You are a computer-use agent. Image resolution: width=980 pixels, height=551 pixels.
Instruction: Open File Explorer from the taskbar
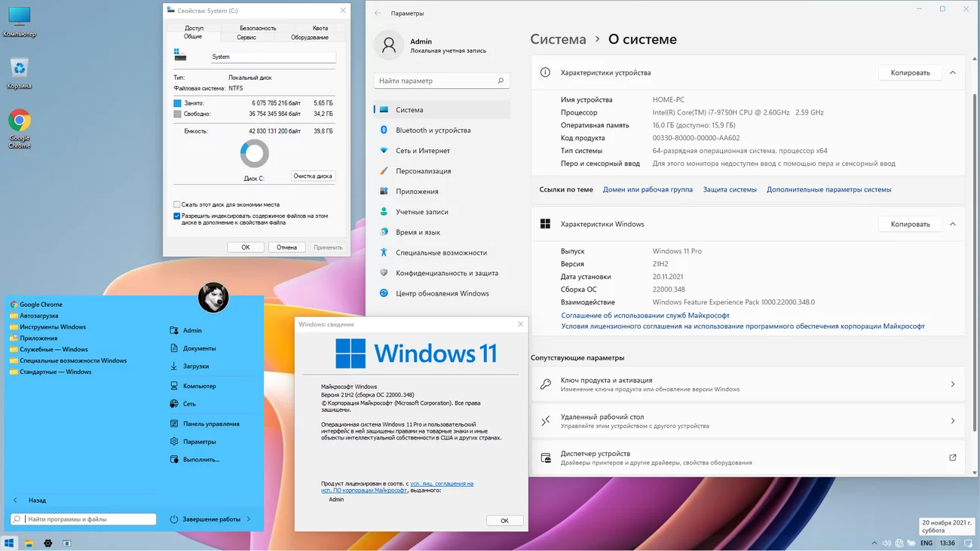(29, 543)
